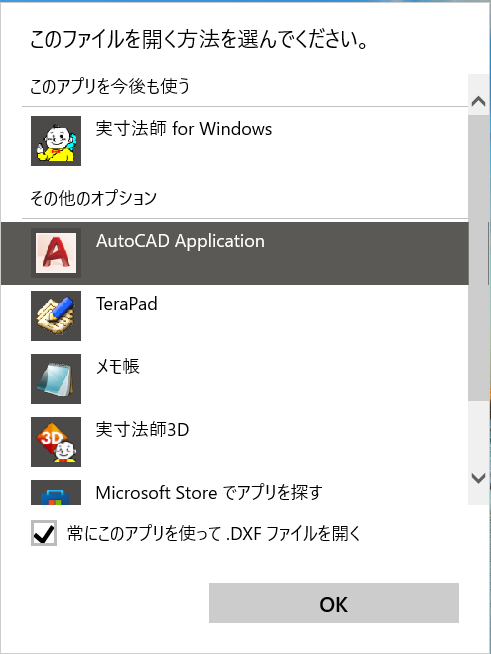Pick the 実寸法師3D app icon
The image size is (491, 654).
tap(56, 442)
